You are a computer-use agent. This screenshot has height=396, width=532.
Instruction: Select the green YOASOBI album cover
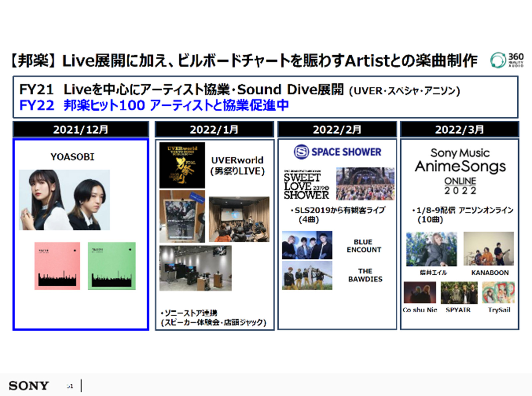coord(112,266)
